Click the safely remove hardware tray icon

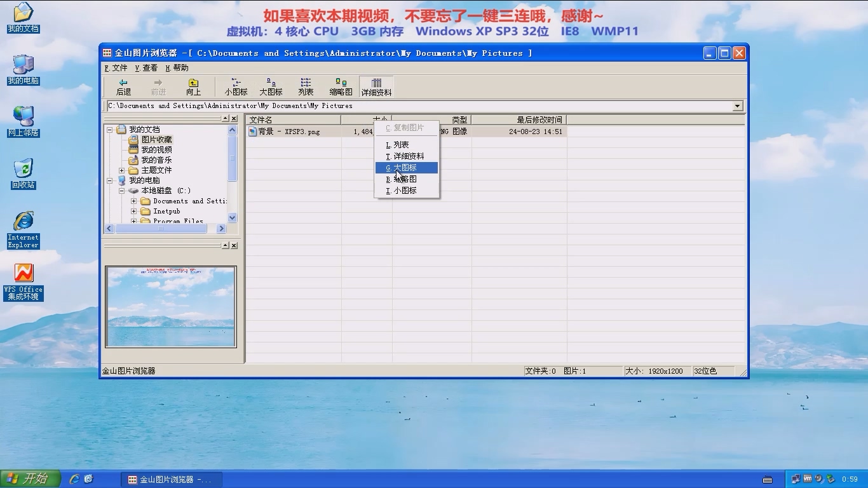point(830,479)
